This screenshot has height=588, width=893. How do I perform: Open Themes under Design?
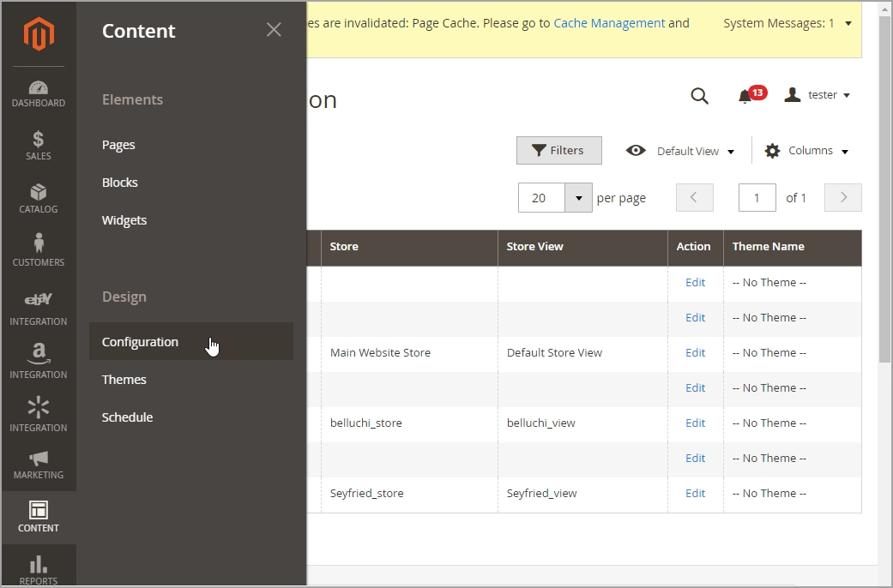pos(124,380)
